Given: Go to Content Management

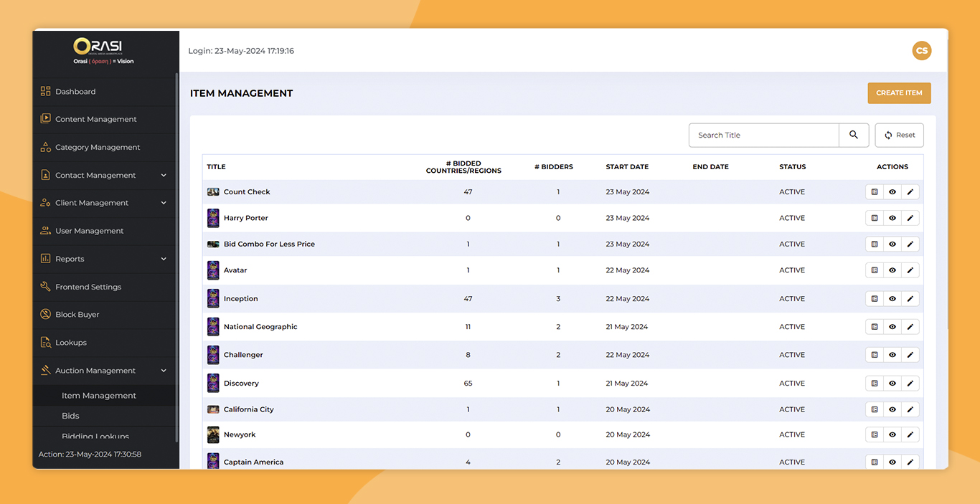Looking at the screenshot, I should (x=96, y=119).
